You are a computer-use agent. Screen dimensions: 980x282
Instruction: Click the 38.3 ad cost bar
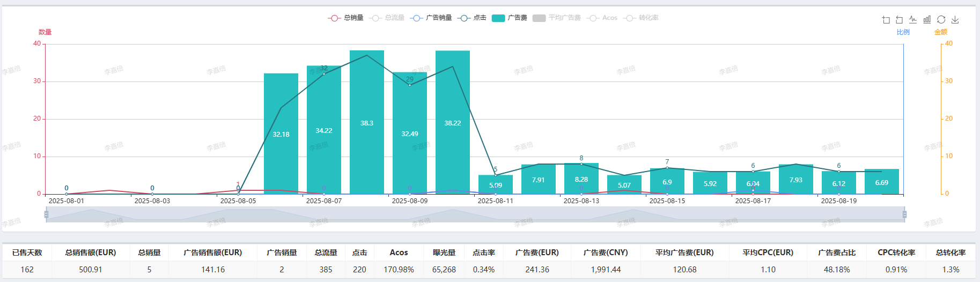(367, 123)
